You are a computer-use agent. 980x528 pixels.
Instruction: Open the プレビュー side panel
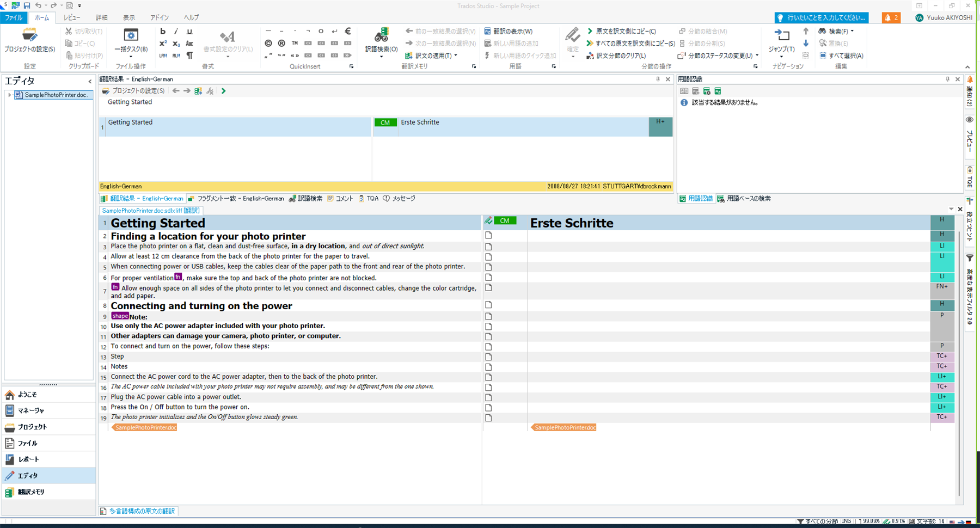[970, 136]
